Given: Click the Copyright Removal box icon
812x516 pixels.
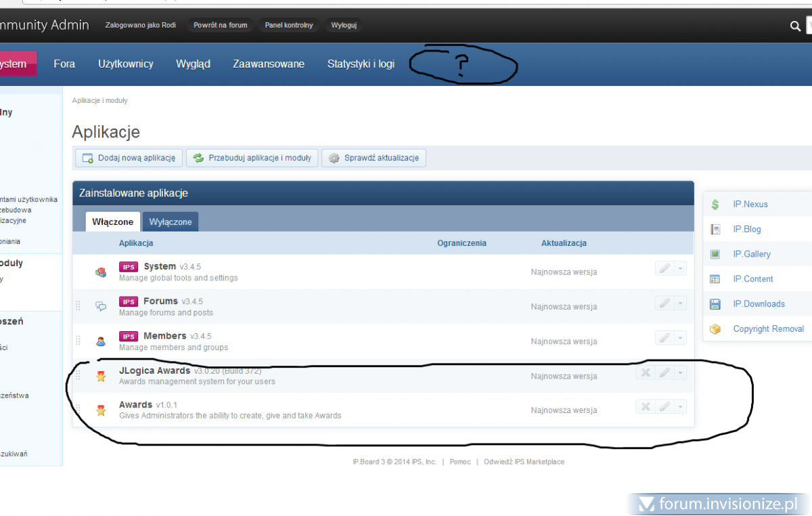Looking at the screenshot, I should 715,329.
